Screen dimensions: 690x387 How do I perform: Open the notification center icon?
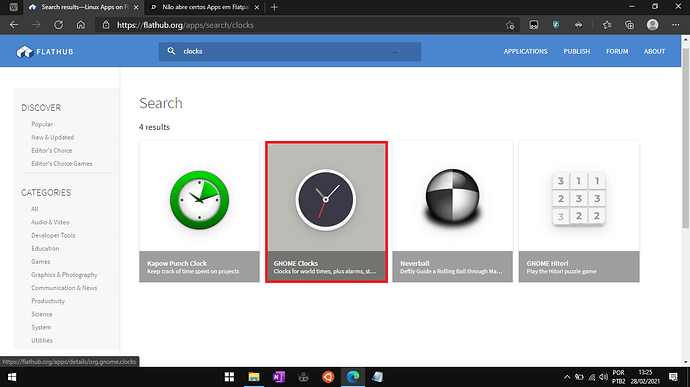(x=673, y=377)
